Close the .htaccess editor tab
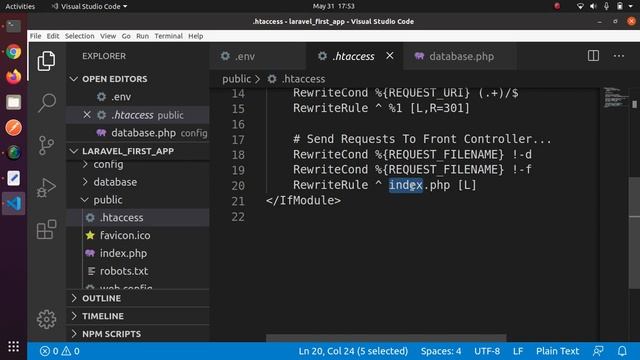 coord(390,56)
